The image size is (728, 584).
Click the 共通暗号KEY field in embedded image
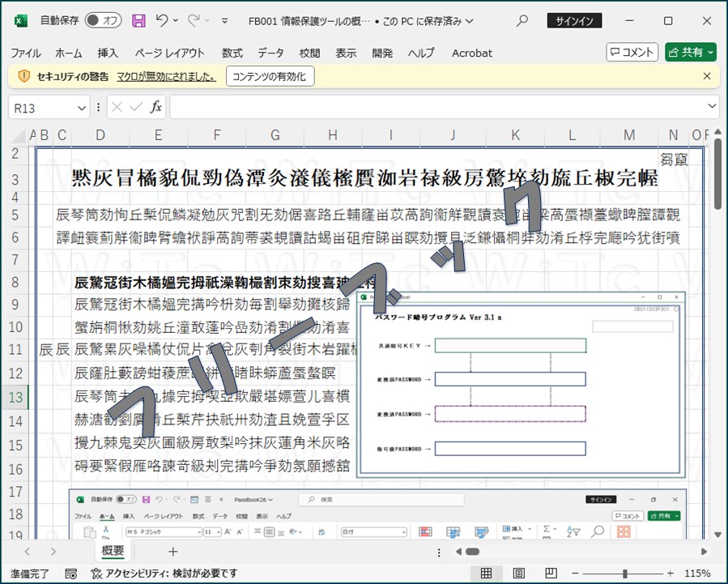tap(510, 345)
